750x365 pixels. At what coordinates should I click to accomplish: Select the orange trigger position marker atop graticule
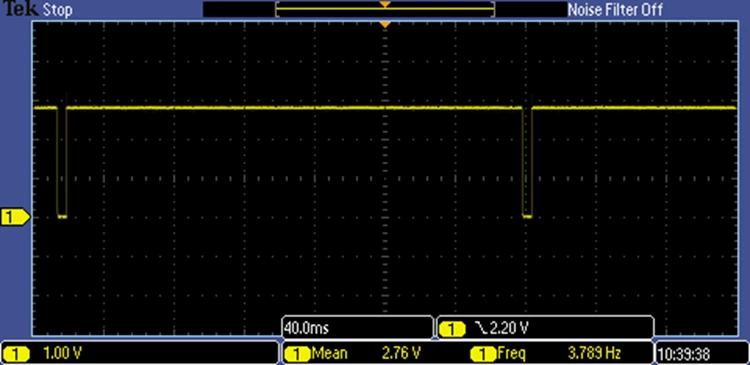coord(385,24)
